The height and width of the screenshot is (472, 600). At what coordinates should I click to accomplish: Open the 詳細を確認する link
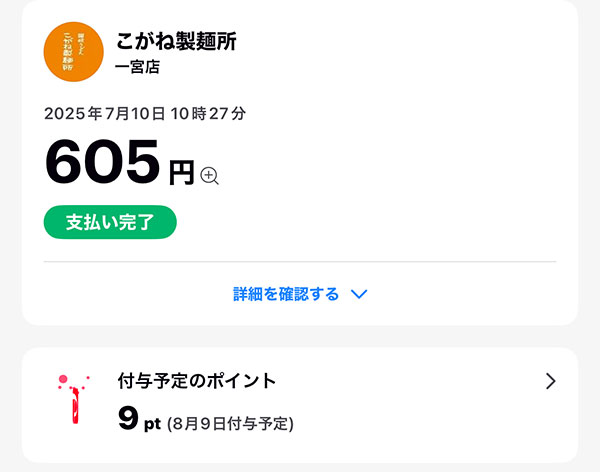tap(286, 294)
